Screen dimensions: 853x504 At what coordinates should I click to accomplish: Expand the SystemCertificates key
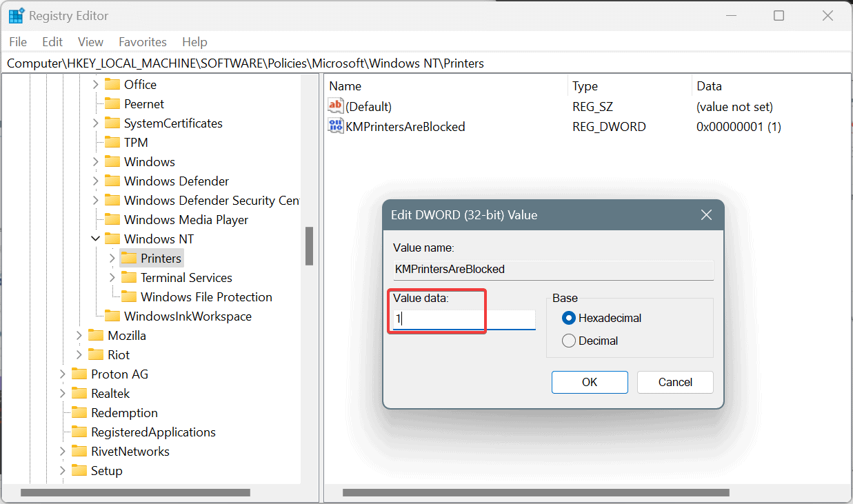tap(96, 123)
